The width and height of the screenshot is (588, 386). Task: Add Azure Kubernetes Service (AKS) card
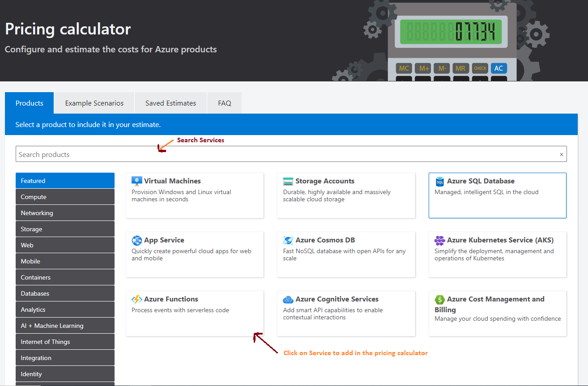point(498,255)
